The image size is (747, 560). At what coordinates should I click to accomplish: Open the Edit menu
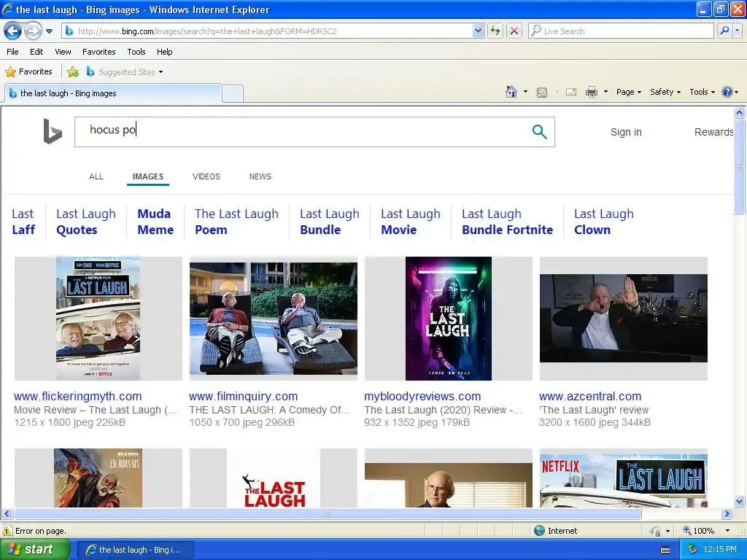tap(36, 52)
